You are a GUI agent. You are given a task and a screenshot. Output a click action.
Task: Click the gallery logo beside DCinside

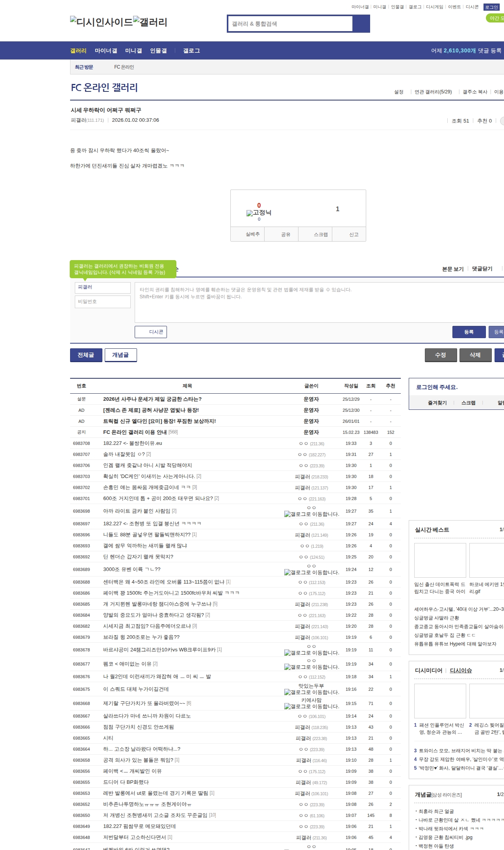coord(150,22)
